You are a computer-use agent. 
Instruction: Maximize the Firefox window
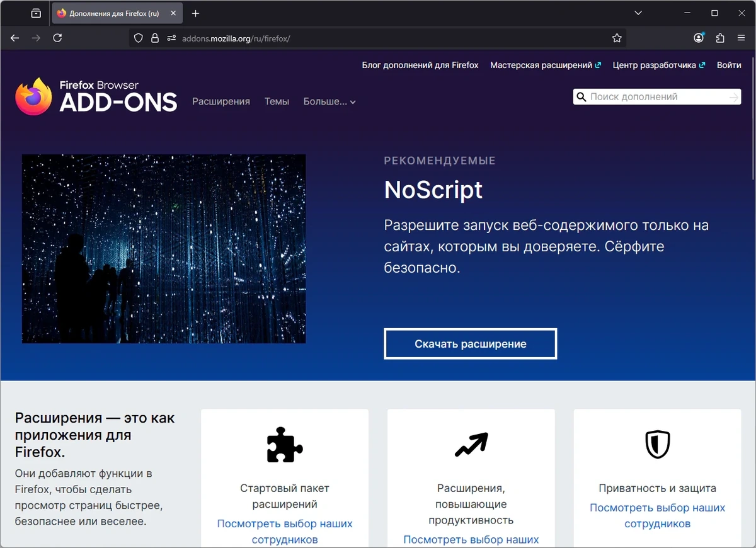point(714,13)
